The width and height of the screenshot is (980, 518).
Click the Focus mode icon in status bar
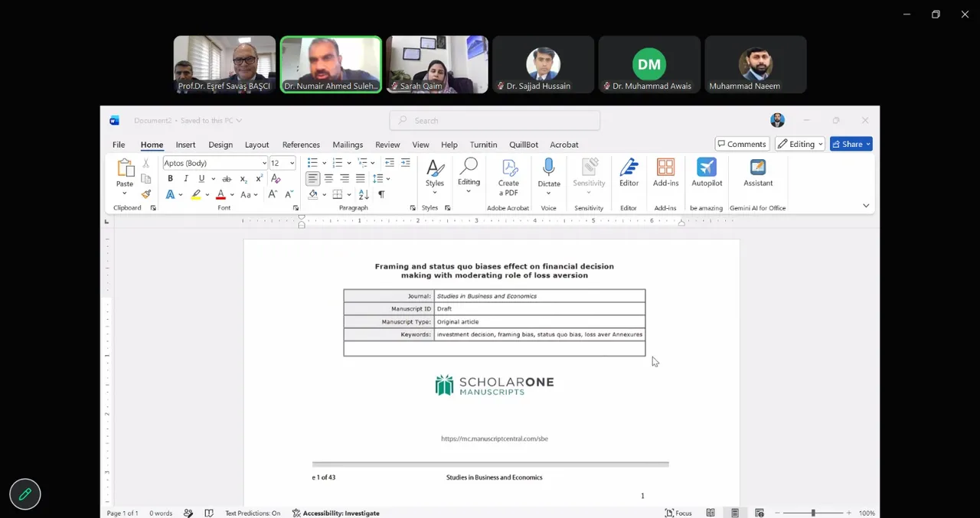pos(678,513)
